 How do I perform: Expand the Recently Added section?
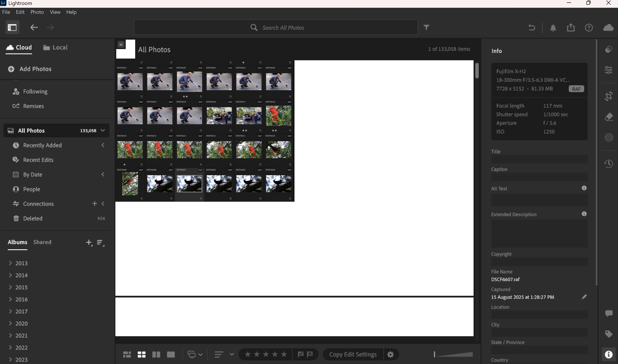coord(103,145)
